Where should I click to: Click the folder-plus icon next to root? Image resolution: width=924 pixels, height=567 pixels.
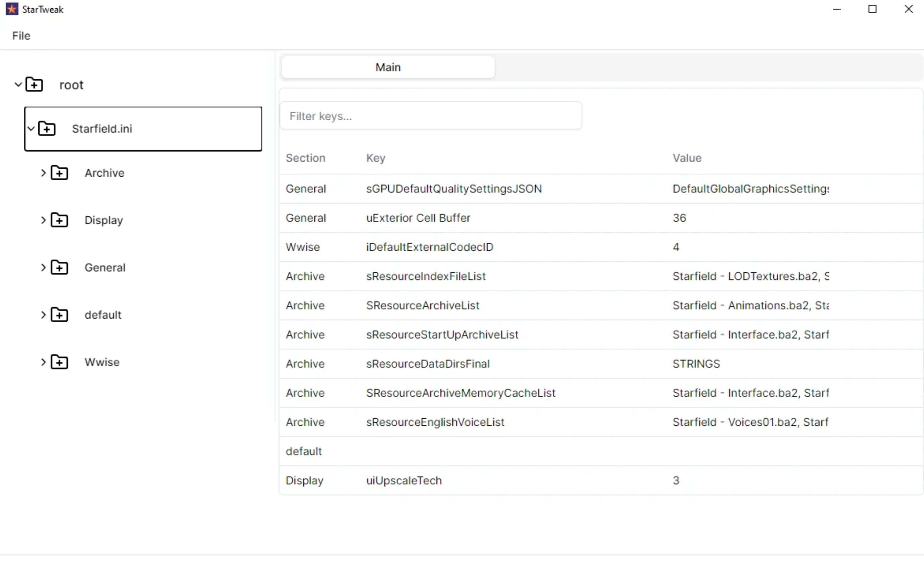pyautogui.click(x=34, y=85)
